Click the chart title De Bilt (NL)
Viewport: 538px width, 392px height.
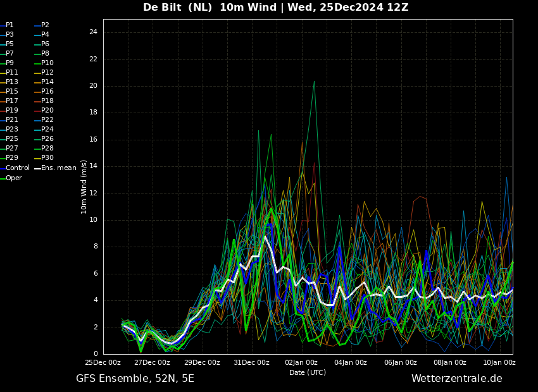[177, 7]
